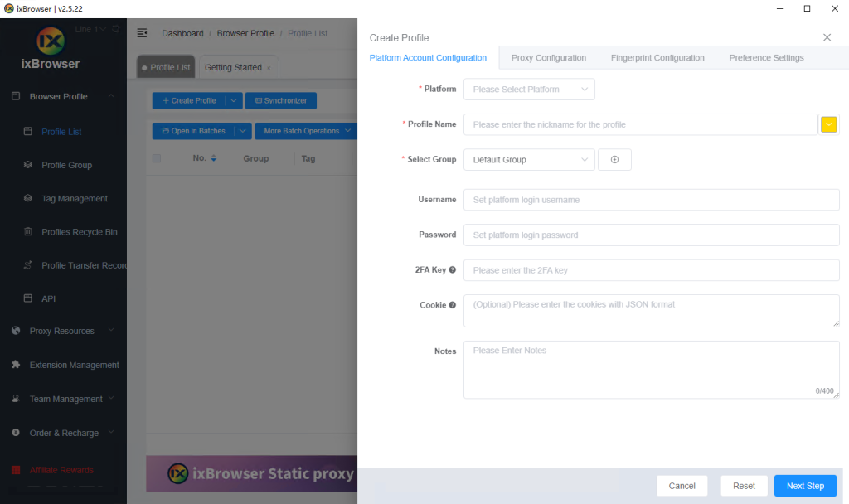This screenshot has width=849, height=504.
Task: Click the Reset button
Action: coord(744,486)
